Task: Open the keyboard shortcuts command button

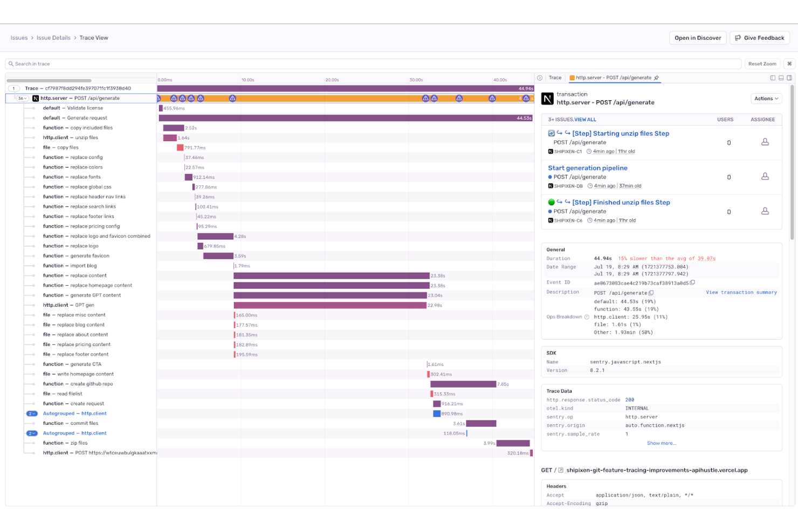Action: (x=788, y=63)
